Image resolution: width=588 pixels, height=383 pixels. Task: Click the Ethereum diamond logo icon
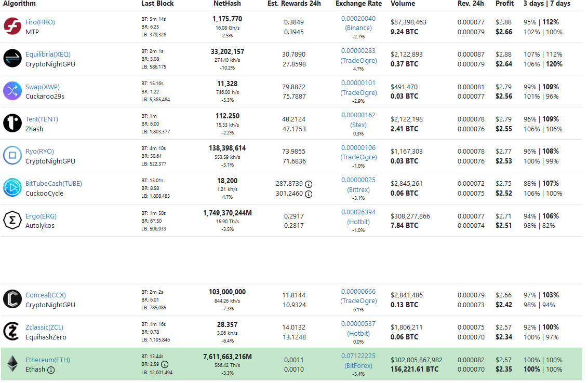click(x=12, y=364)
